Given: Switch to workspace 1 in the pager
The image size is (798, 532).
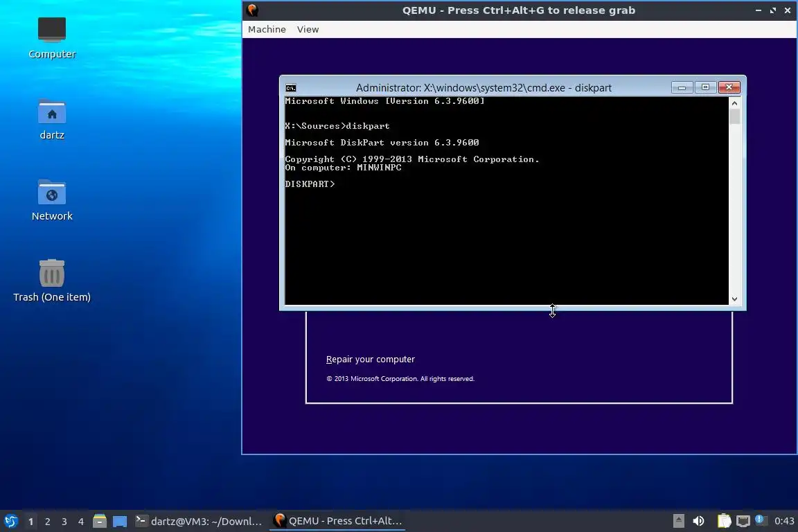Looking at the screenshot, I should coord(31,522).
